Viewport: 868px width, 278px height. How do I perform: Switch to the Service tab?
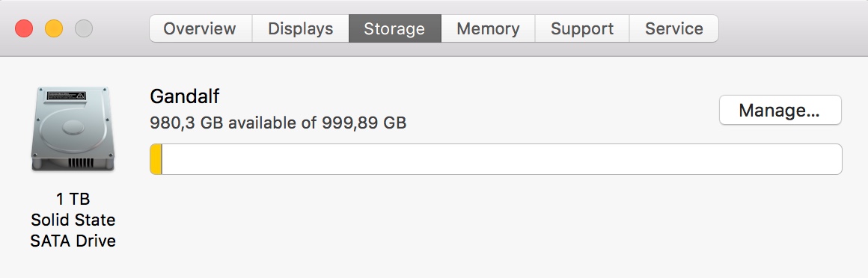[x=673, y=28]
